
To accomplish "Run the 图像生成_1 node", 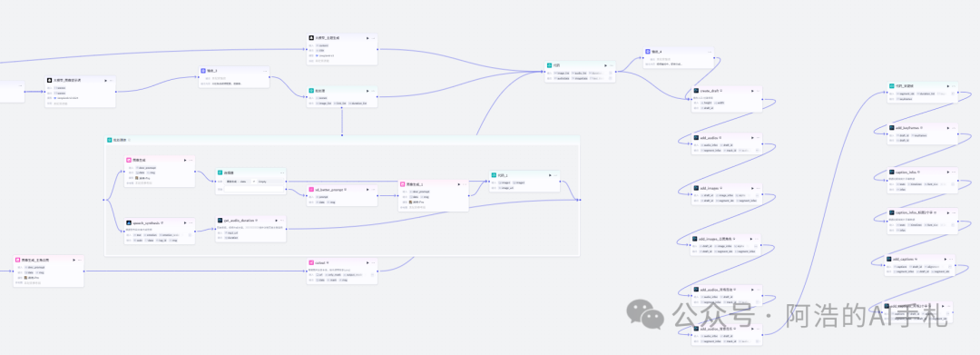I will click(x=459, y=184).
